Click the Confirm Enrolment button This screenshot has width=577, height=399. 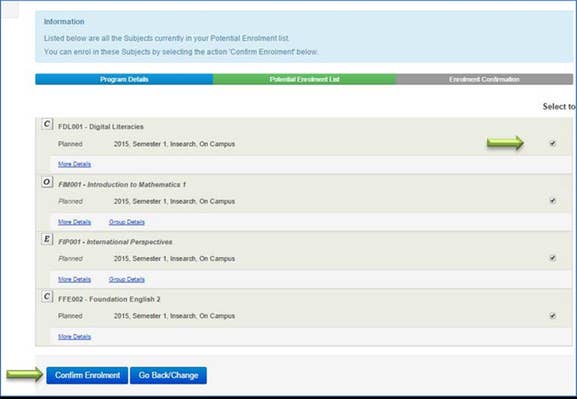[x=87, y=375]
